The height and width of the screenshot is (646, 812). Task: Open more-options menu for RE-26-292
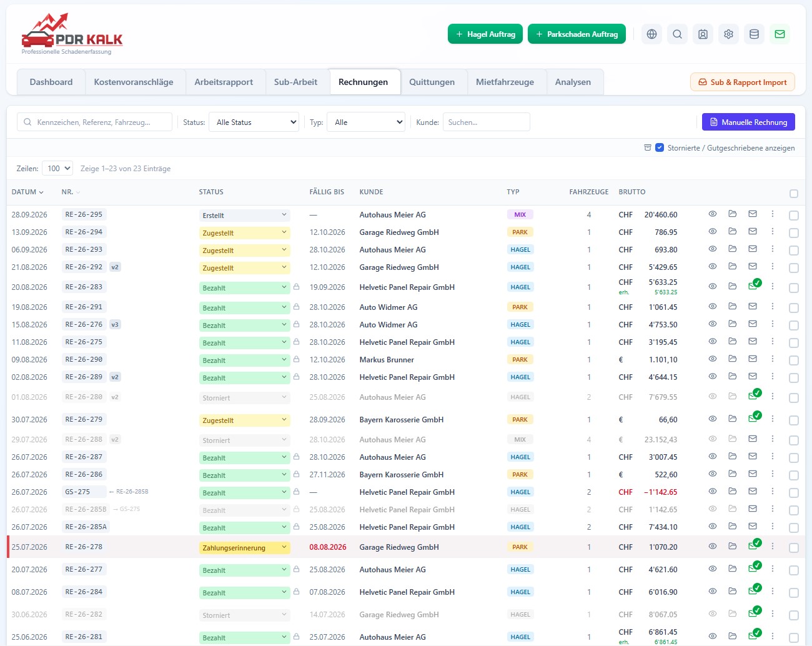pyautogui.click(x=772, y=267)
